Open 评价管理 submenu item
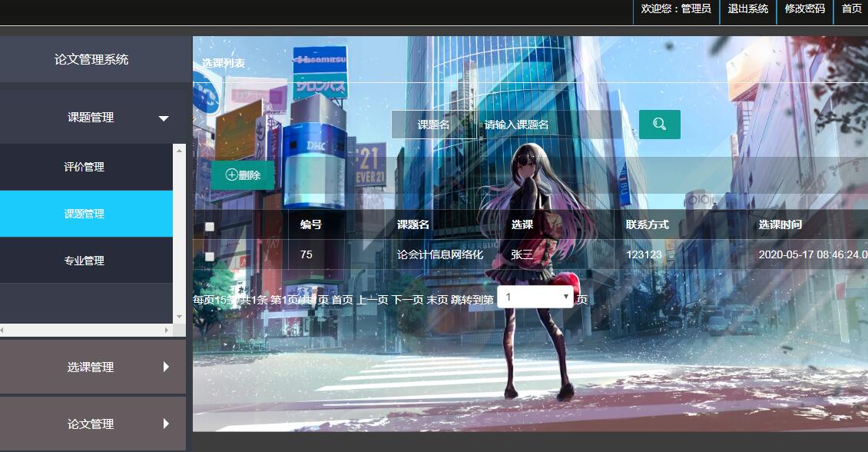Screen dimensions: 868x452 pos(86,168)
